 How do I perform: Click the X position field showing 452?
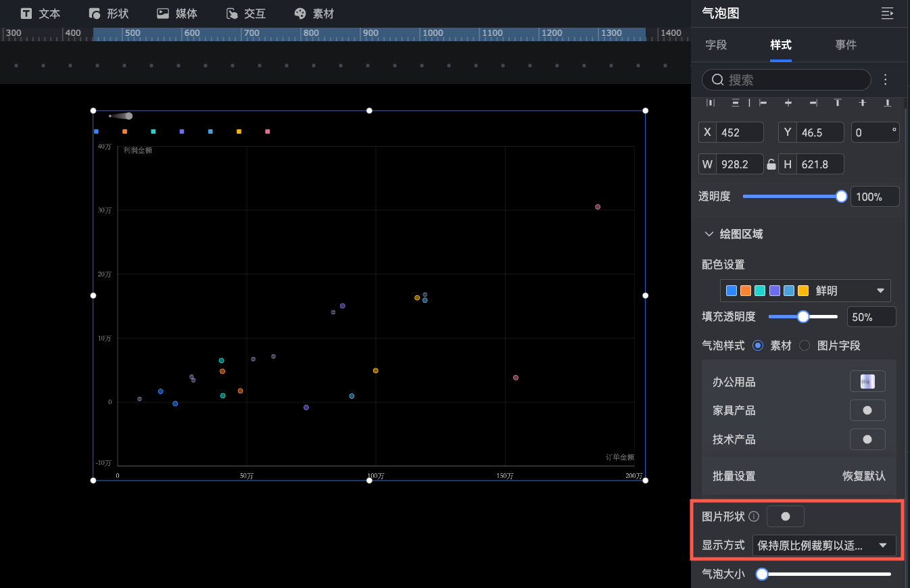[x=732, y=132]
